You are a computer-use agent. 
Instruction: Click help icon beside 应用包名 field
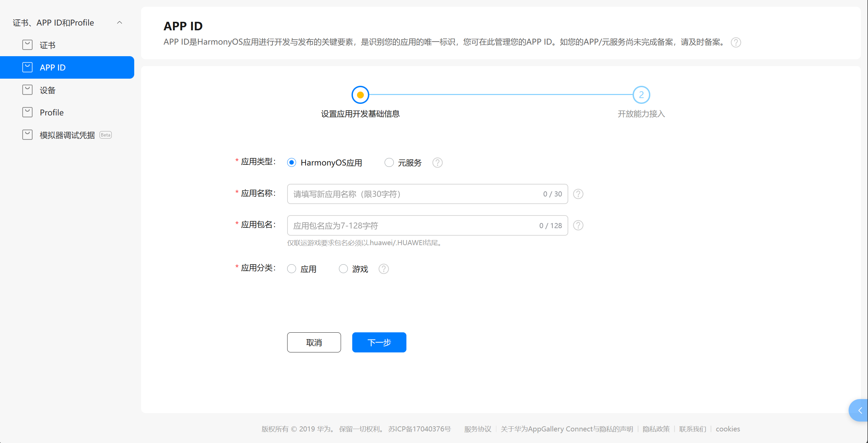[x=578, y=225]
